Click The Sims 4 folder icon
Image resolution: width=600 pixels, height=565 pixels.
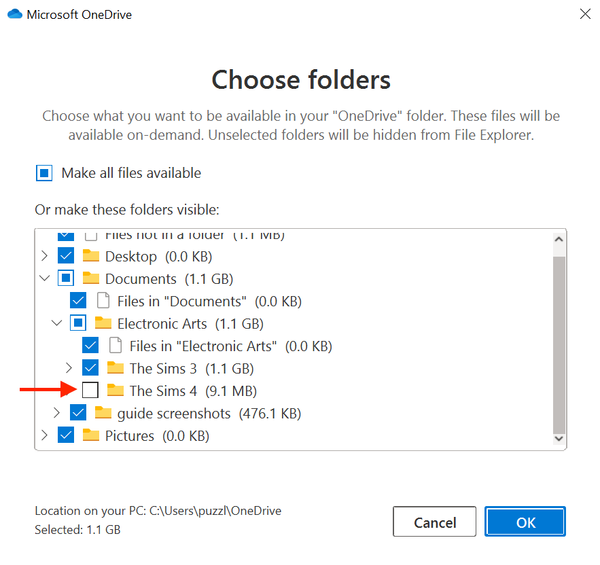pyautogui.click(x=115, y=391)
